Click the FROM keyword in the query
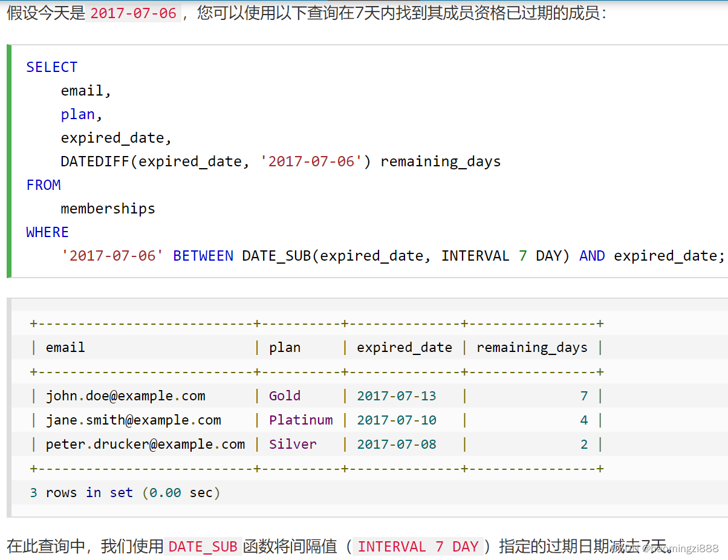This screenshot has height=560, width=728. point(43,184)
